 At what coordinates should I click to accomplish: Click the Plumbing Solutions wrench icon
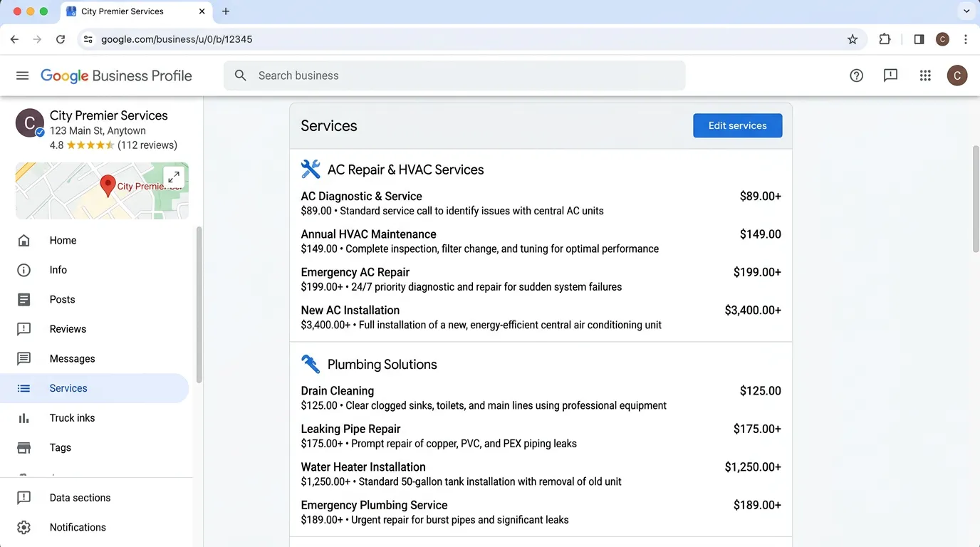point(311,364)
